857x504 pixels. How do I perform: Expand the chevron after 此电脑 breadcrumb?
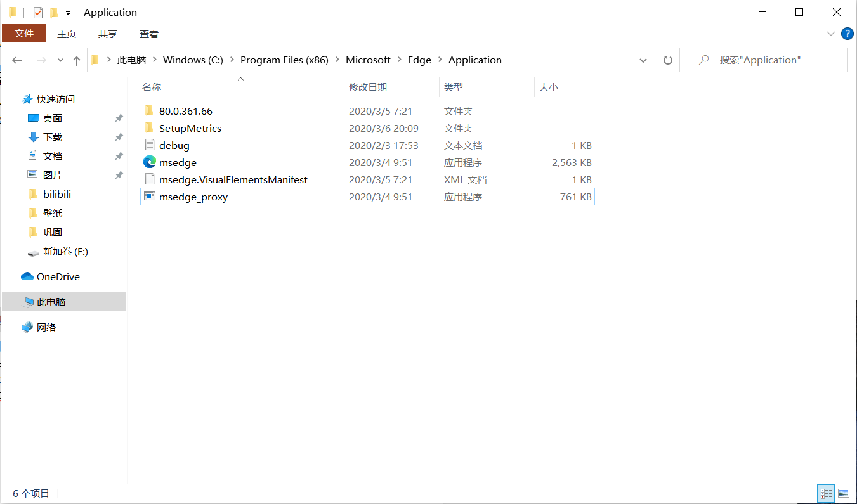pyautogui.click(x=155, y=60)
